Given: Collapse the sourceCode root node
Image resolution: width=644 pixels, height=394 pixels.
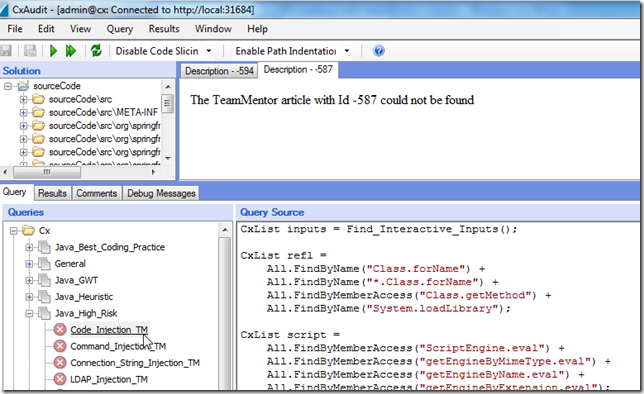Looking at the screenshot, I should point(8,86).
